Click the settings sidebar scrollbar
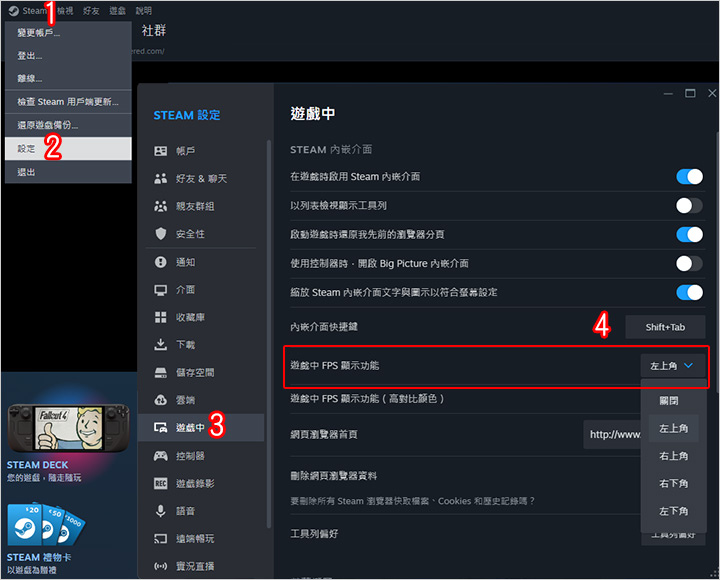Image resolution: width=720 pixels, height=580 pixels. [269, 334]
